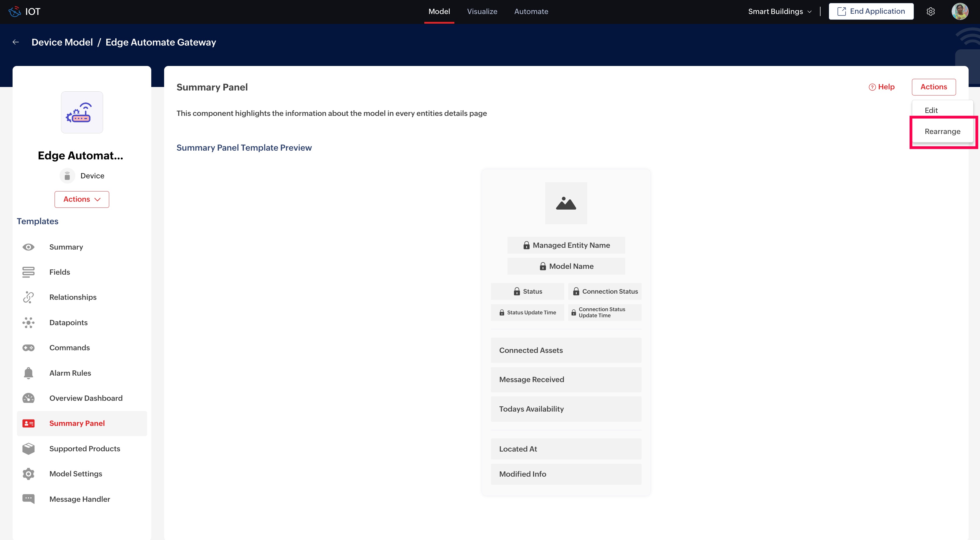Switch to the Automate tab
The image size is (980, 540).
(x=531, y=11)
